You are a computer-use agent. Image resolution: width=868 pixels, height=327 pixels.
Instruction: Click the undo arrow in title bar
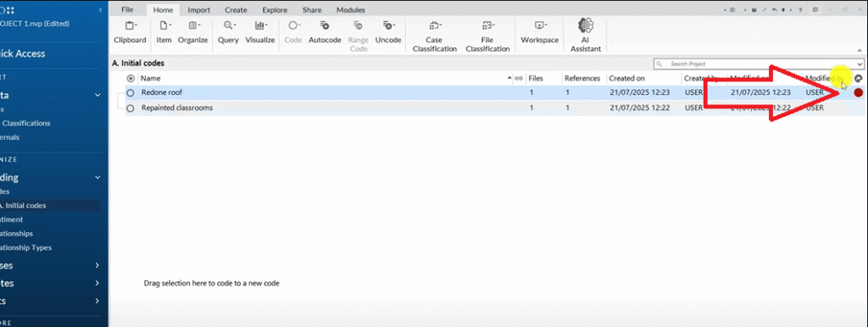tap(774, 10)
